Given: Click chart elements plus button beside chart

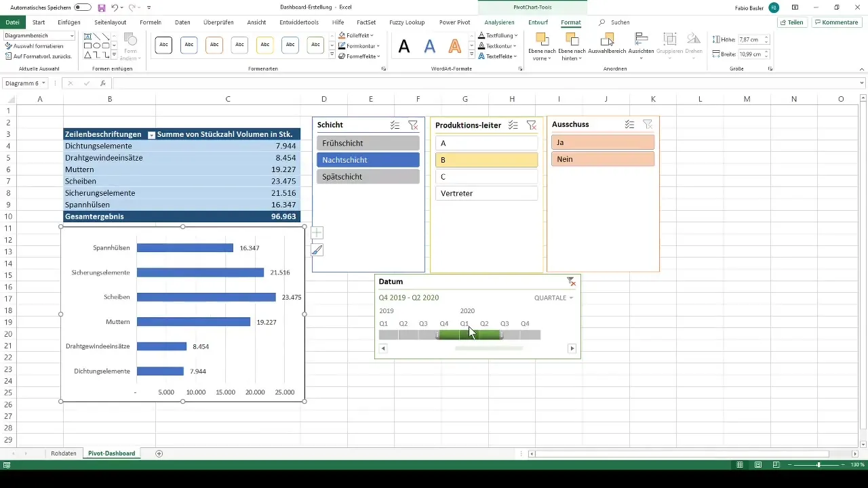Looking at the screenshot, I should [x=317, y=233].
